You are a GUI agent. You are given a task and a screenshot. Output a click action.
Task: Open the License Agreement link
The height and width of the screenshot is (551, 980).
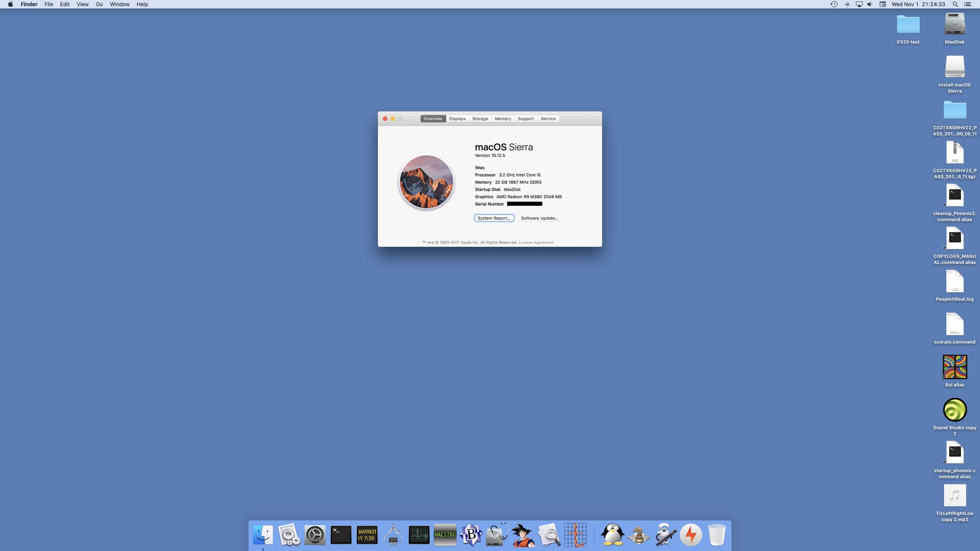coord(536,242)
